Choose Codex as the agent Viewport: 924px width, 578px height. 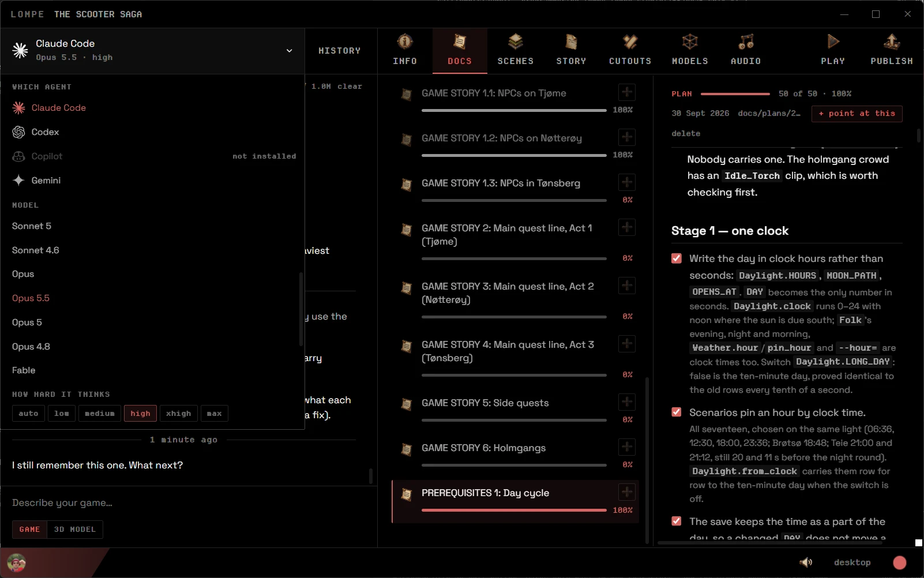152,132
